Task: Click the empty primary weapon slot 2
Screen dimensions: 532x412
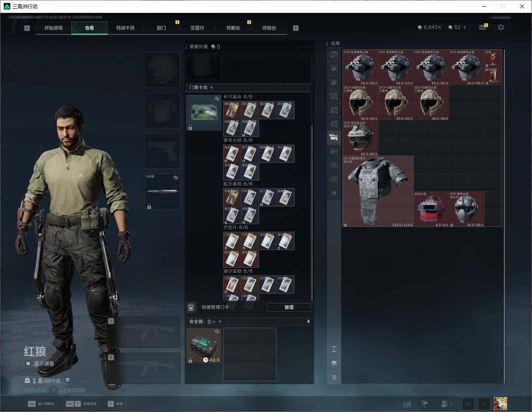Action: click(144, 368)
